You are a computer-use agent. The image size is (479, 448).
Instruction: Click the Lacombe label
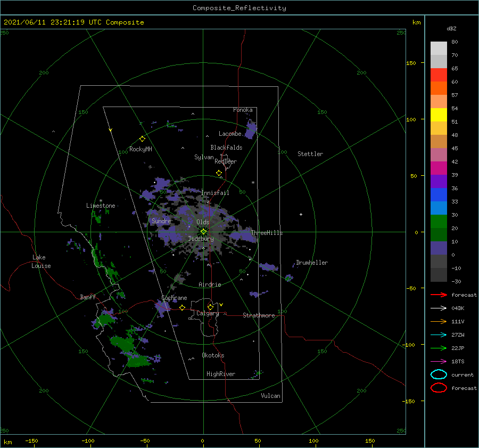pos(230,134)
